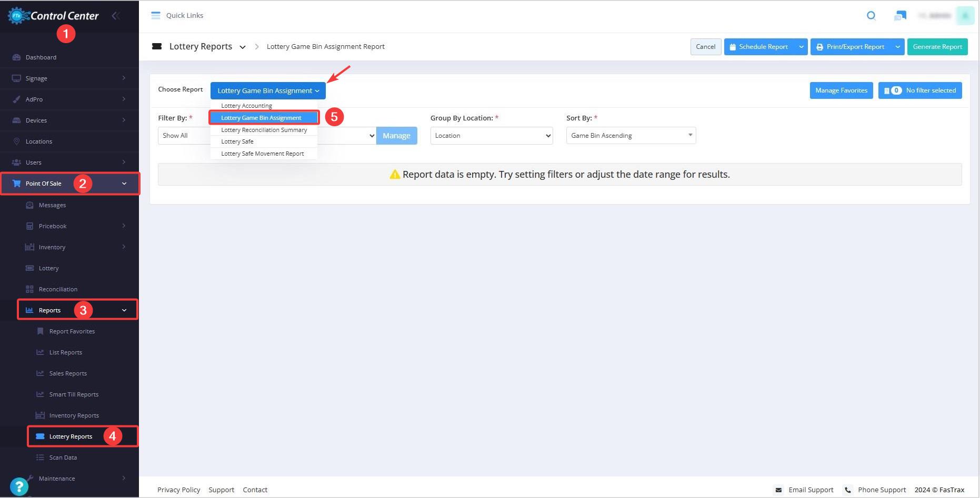Click the Dashboard icon in sidebar

(16, 57)
